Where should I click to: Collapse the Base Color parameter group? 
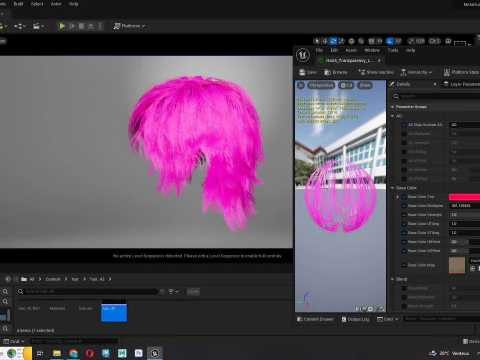[x=392, y=188]
